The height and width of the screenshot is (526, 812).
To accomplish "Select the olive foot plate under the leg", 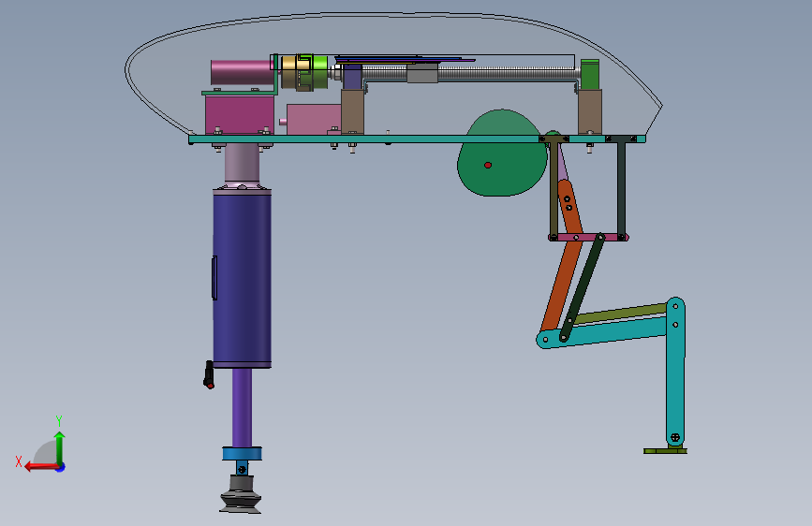I will (665, 451).
